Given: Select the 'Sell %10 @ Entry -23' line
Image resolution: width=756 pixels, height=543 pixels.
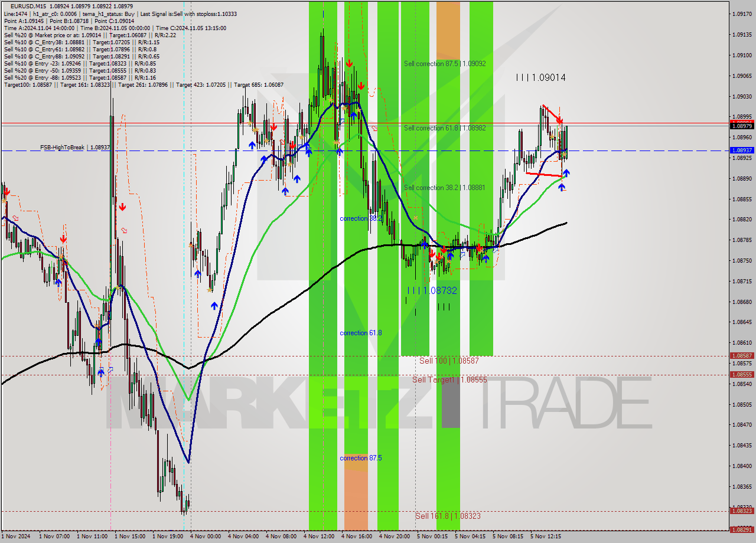Looking at the screenshot, I should pyautogui.click(x=80, y=63).
